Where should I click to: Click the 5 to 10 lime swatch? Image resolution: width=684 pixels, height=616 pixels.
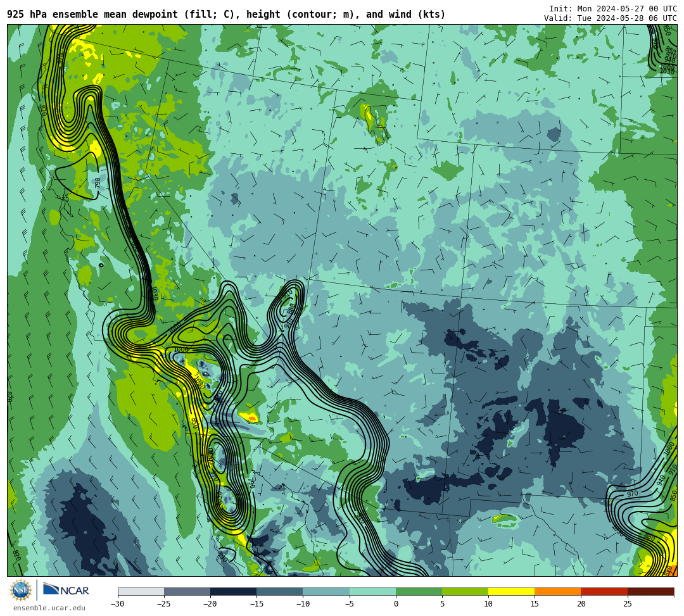pyautogui.click(x=465, y=592)
